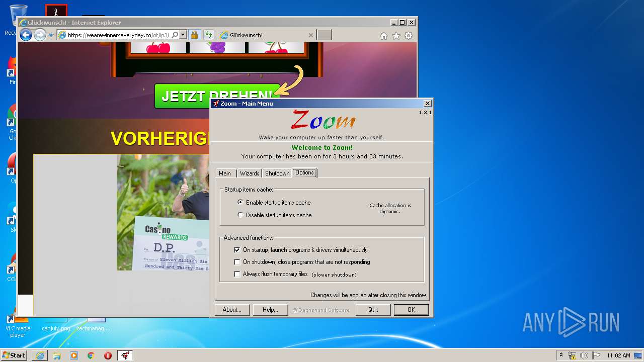The height and width of the screenshot is (362, 644).
Task: Click the Action Center flag icon
Action: [x=596, y=355]
